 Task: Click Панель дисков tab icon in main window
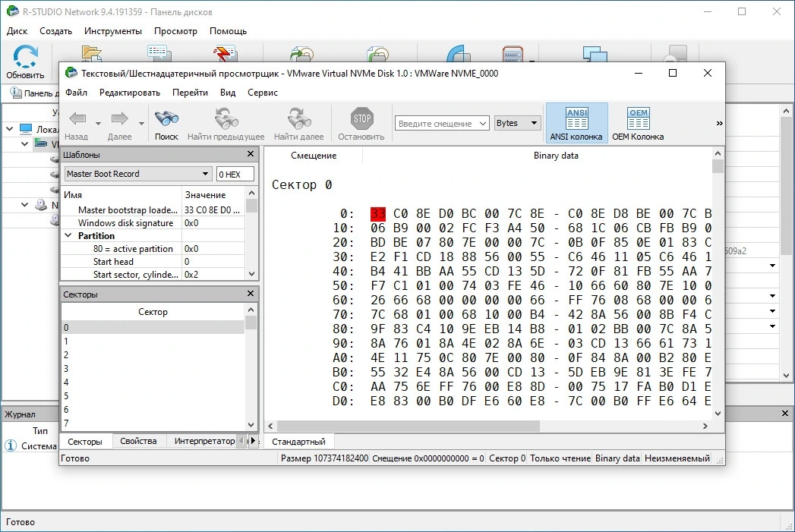pos(16,93)
